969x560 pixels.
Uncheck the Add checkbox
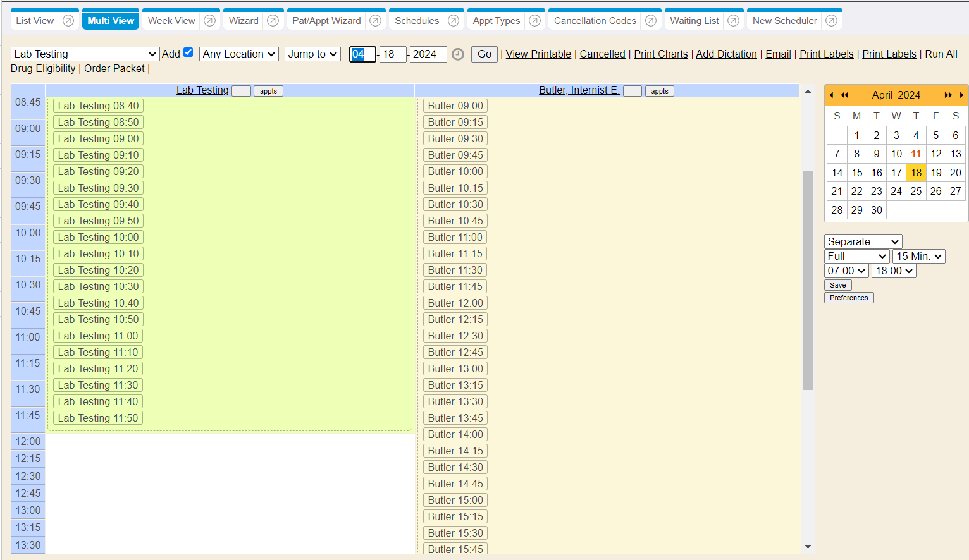tap(188, 52)
